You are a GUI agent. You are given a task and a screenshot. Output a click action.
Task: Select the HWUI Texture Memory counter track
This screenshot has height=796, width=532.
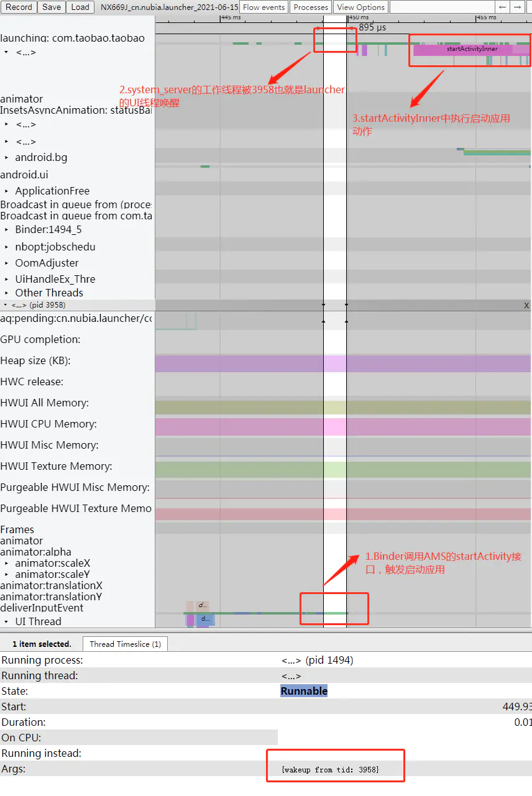[342, 469]
